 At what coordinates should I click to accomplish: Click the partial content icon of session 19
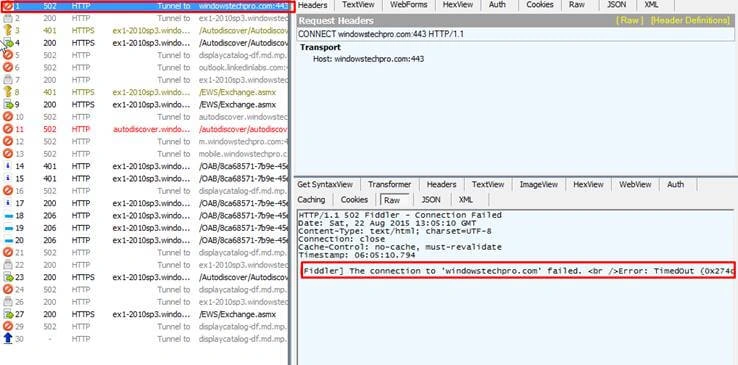click(8, 228)
